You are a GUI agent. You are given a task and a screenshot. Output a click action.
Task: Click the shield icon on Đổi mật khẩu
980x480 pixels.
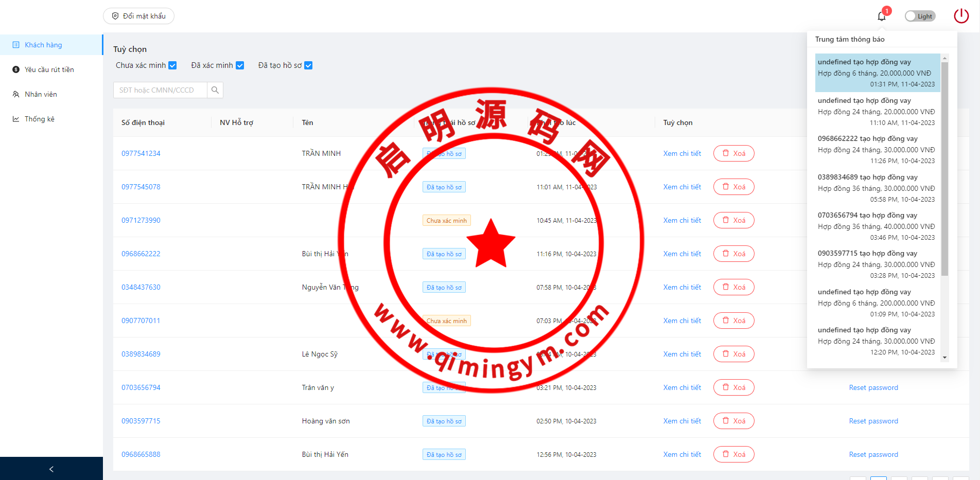point(115,16)
